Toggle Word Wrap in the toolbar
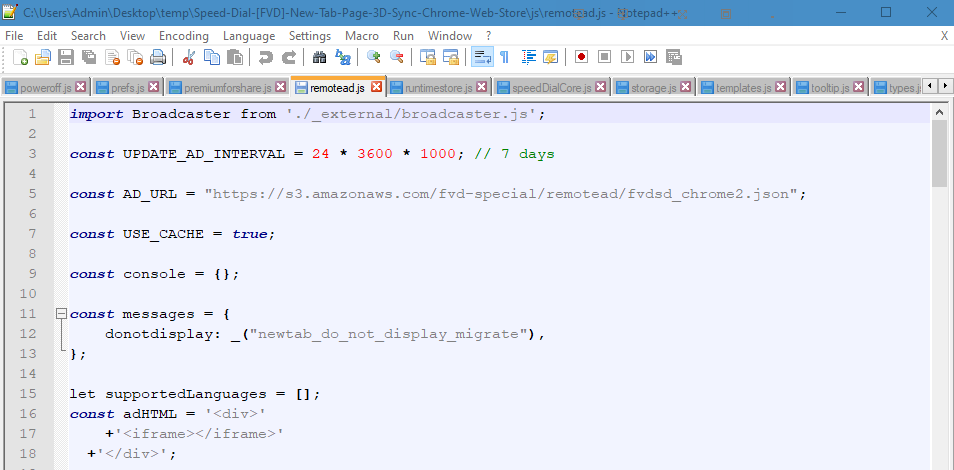 click(x=482, y=57)
